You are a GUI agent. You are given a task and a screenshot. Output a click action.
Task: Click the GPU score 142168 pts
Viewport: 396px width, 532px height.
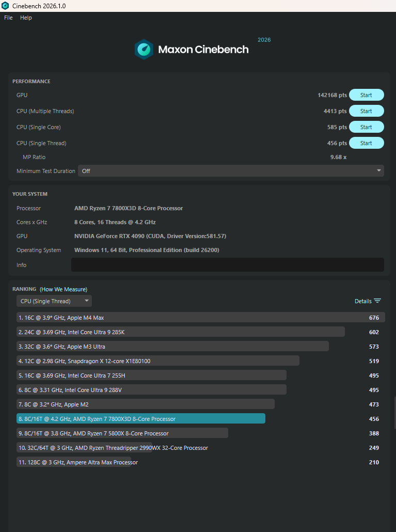(332, 95)
